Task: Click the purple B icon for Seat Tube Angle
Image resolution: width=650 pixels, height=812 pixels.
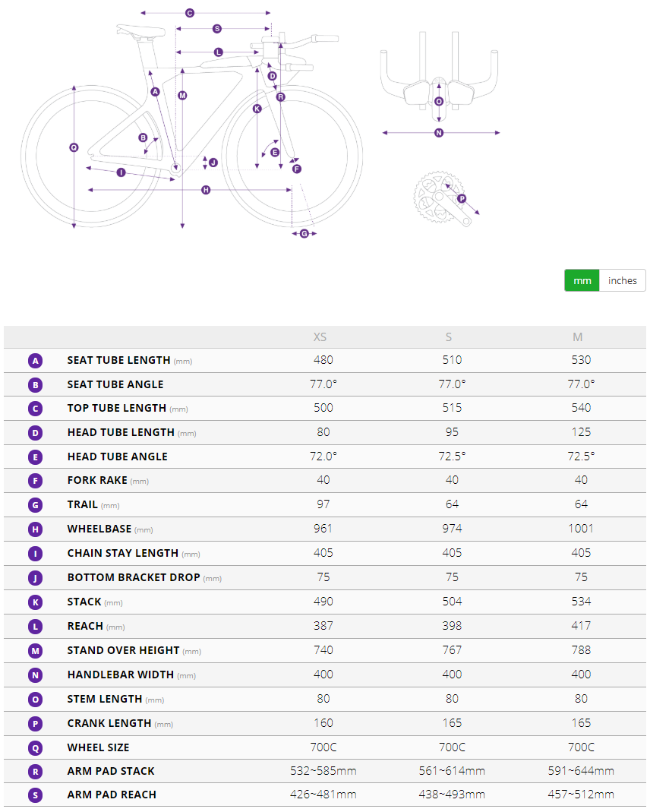Action: [x=36, y=385]
